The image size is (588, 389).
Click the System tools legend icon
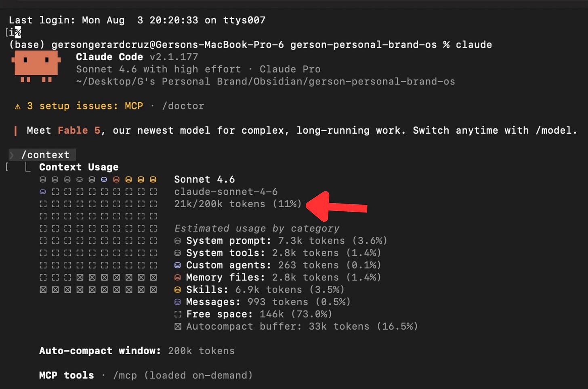177,253
